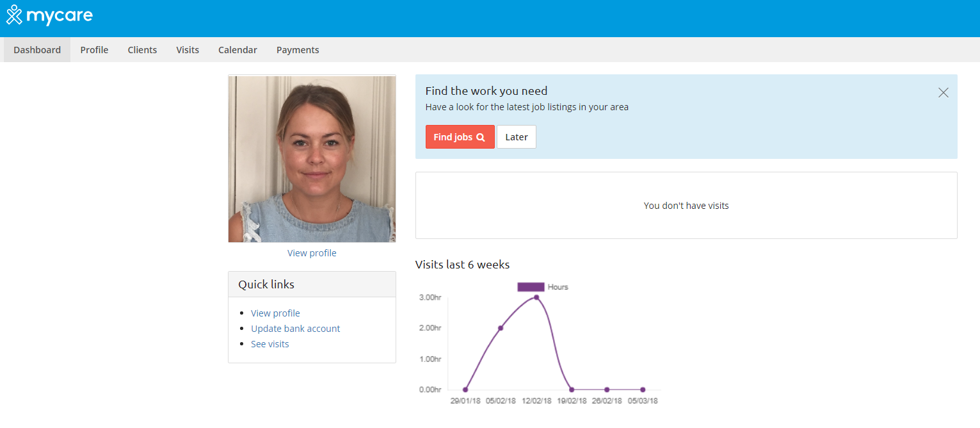Go to the Profile tab
Screen dimensions: 980x428
[x=94, y=50]
